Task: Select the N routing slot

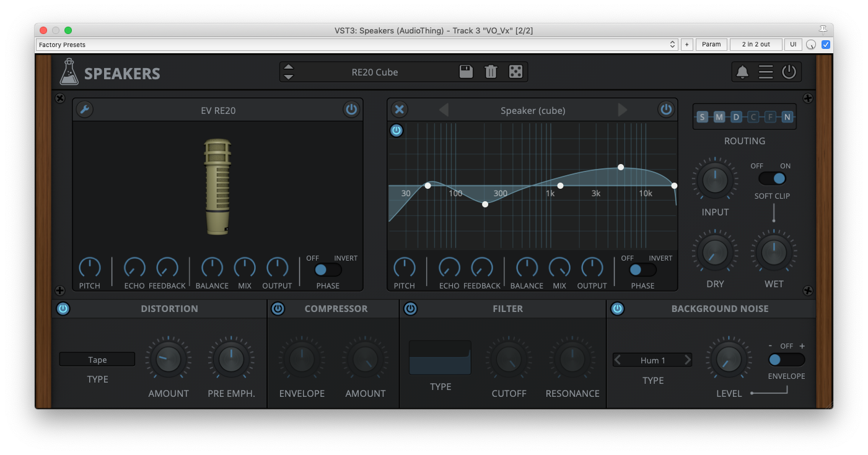Action: (787, 116)
